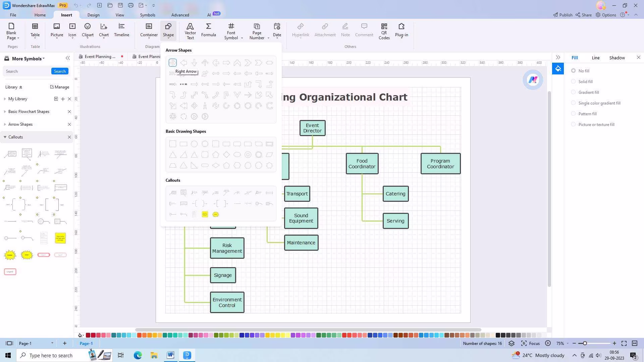Viewport: 644px width, 362px height.
Task: Open the Shadow properties tab
Action: click(617, 58)
